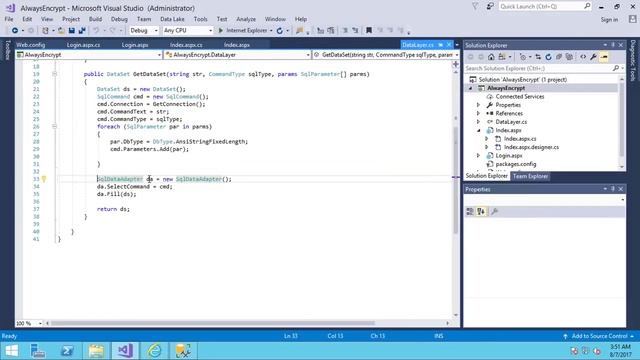The image size is (640, 360).
Task: Toggle Preview Selected Items highlighted icon
Action: pyautogui.click(x=604, y=57)
